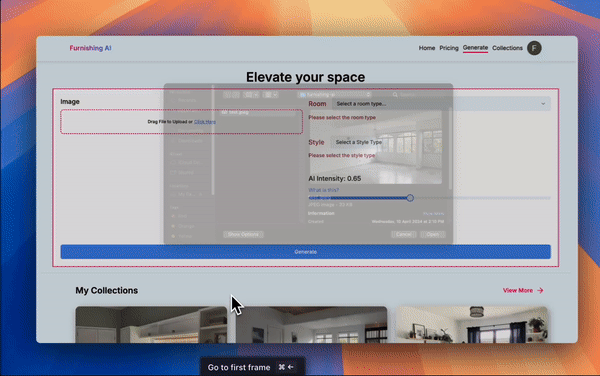Expand the furnishing-ai folder path popup
This screenshot has height=376, width=600.
tap(335, 94)
